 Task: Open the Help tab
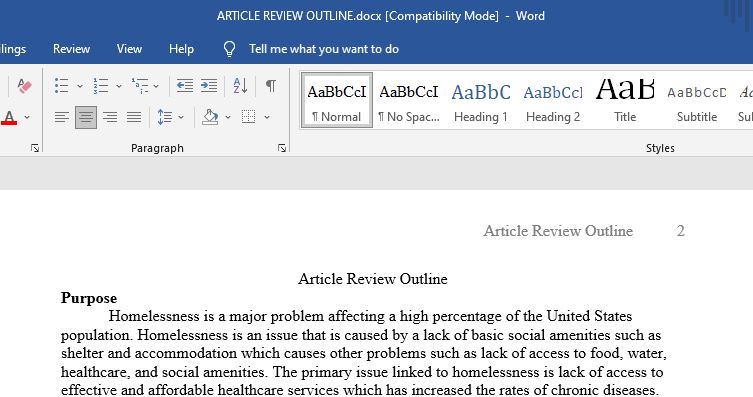tap(181, 49)
